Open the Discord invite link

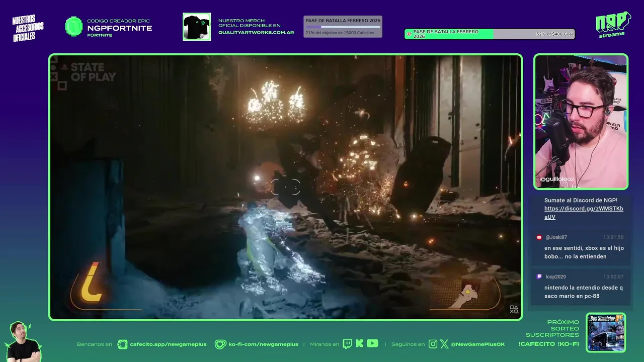click(x=584, y=213)
